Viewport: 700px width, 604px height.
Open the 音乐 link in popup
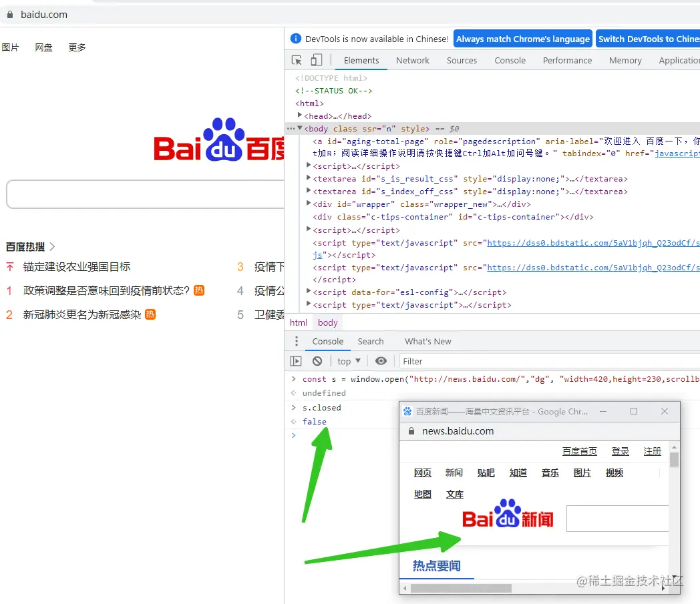pos(550,473)
